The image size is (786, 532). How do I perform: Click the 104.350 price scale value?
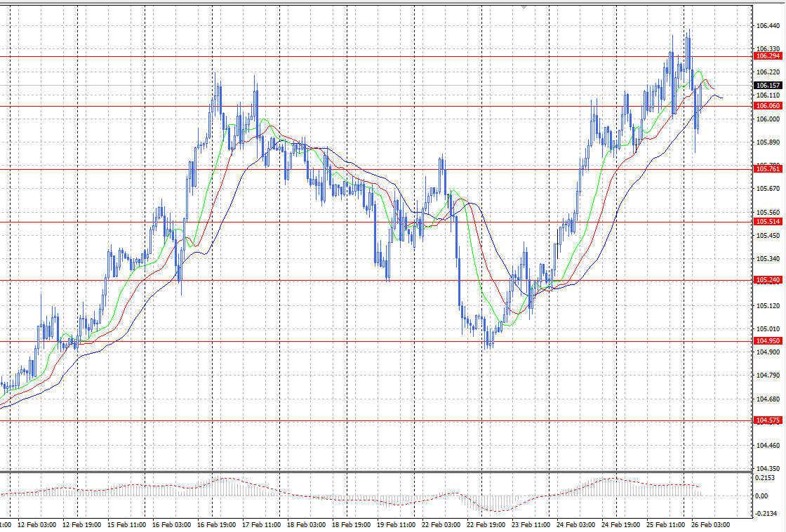768,468
